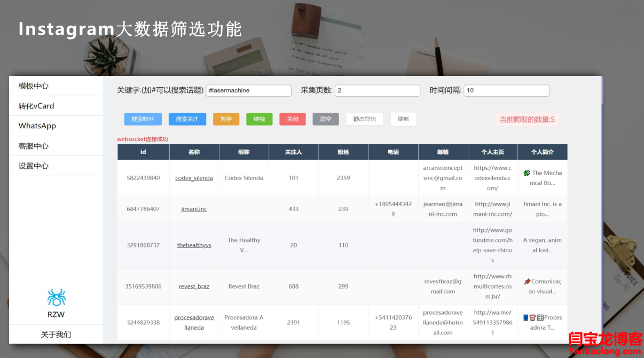Click the 关键字 keyword input field
Screen dimensions: 644x358
pyautogui.click(x=248, y=91)
